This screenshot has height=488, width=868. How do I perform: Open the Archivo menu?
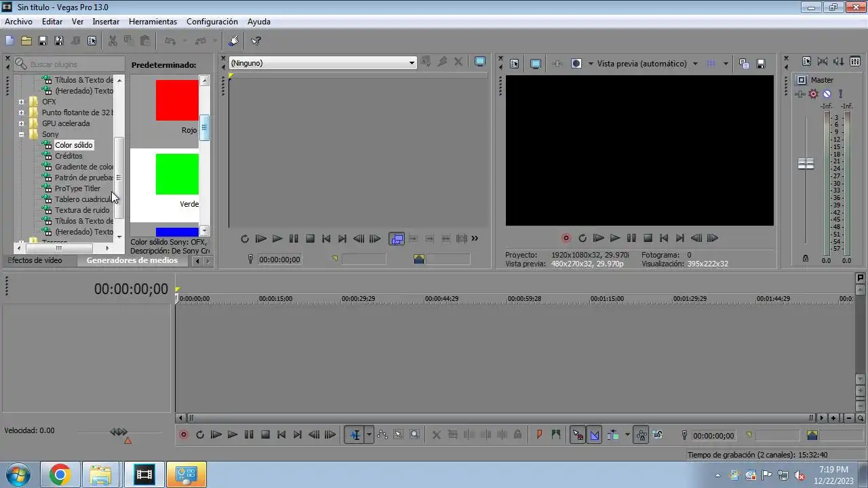point(18,22)
